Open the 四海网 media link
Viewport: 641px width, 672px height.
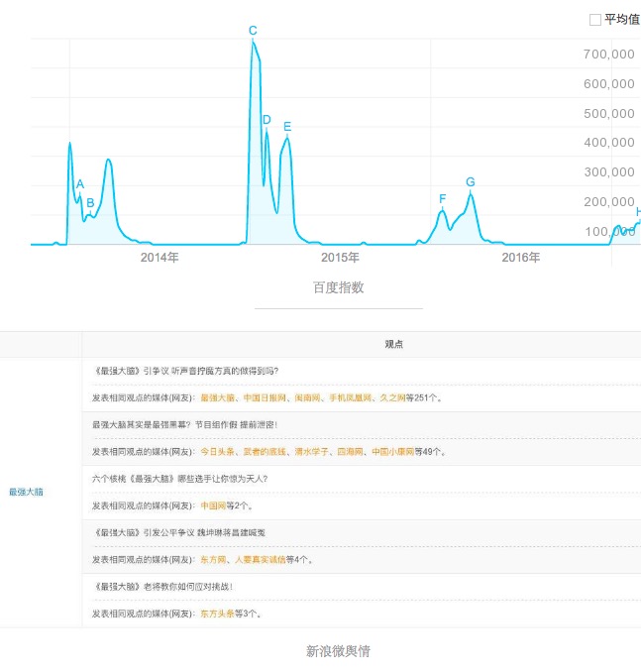349,452
